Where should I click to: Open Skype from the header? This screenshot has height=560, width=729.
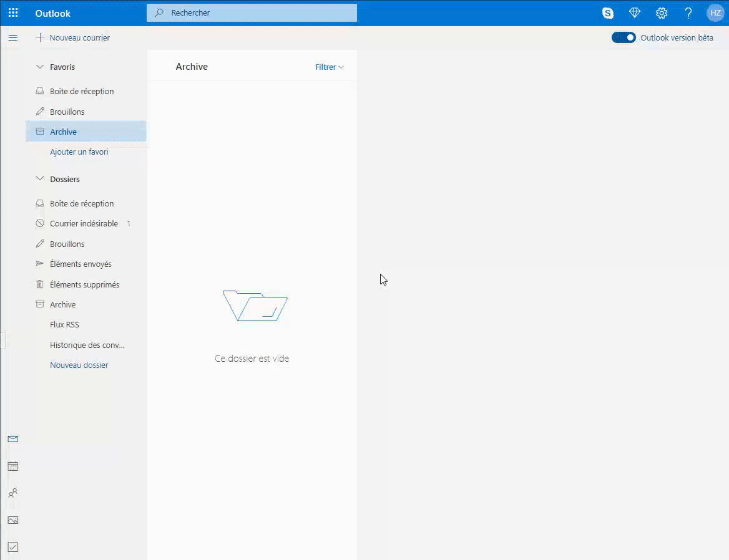click(x=607, y=13)
